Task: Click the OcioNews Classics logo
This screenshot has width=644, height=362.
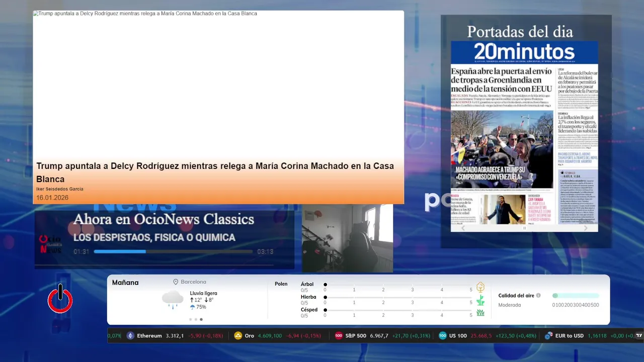Action: tap(51, 244)
